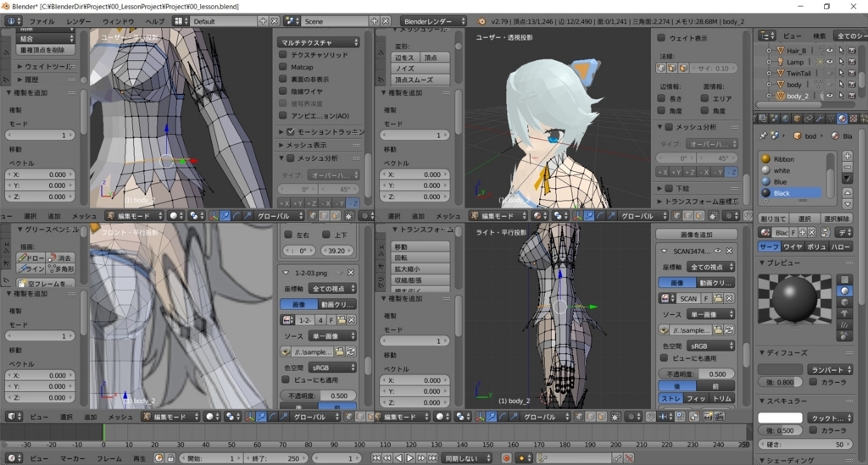Screen dimensions: 868x465
Task: Open the Texture properties tab icon
Action: [854, 119]
